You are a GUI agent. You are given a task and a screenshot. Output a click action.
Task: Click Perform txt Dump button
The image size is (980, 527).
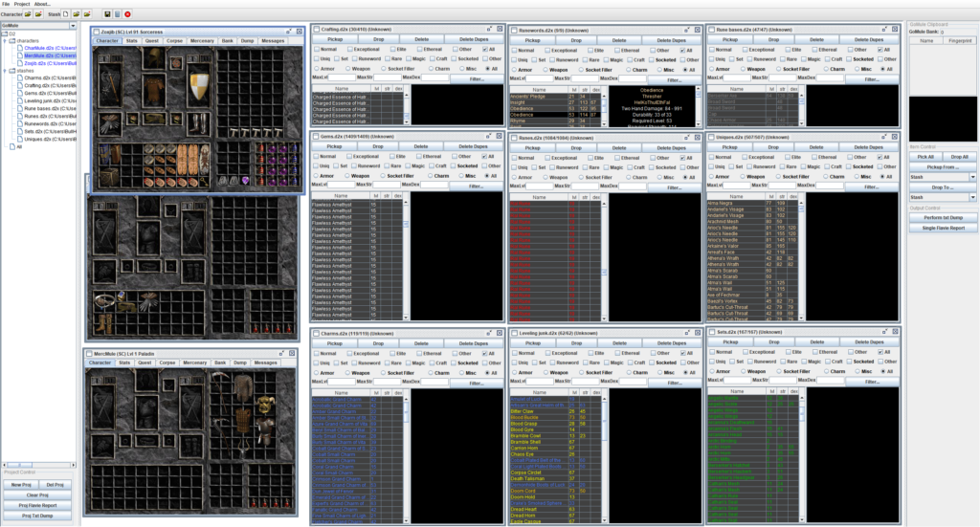pyautogui.click(x=943, y=217)
